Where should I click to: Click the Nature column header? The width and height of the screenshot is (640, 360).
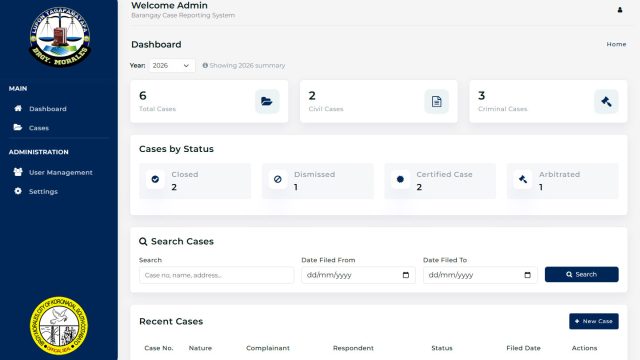pyautogui.click(x=200, y=348)
